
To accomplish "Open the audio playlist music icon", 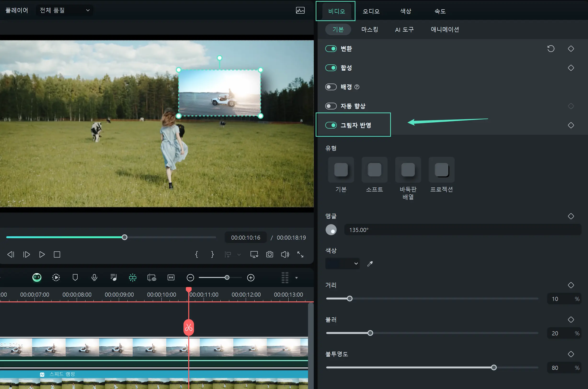I will 114,277.
